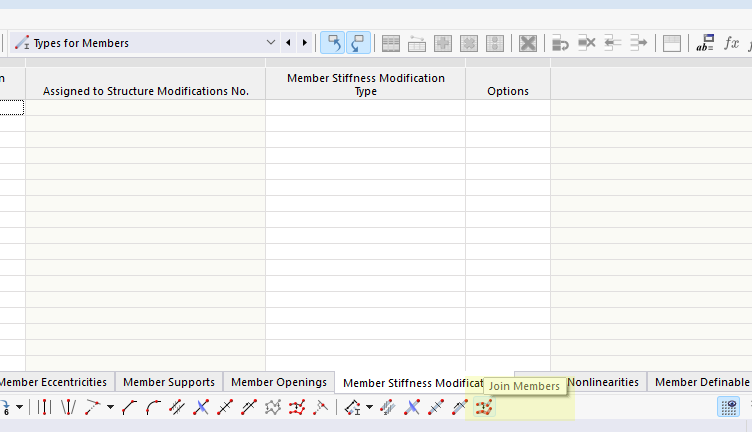The width and height of the screenshot is (752, 432).
Task: Switch to the Member Supports tab
Action: click(168, 382)
